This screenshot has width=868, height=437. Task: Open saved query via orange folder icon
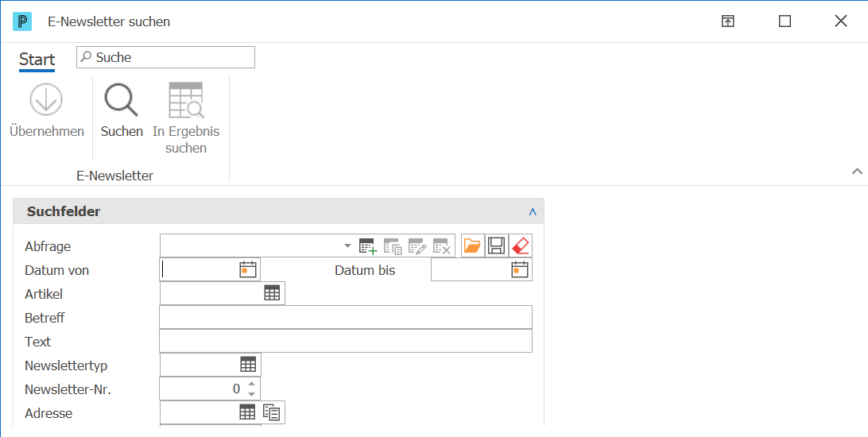471,246
